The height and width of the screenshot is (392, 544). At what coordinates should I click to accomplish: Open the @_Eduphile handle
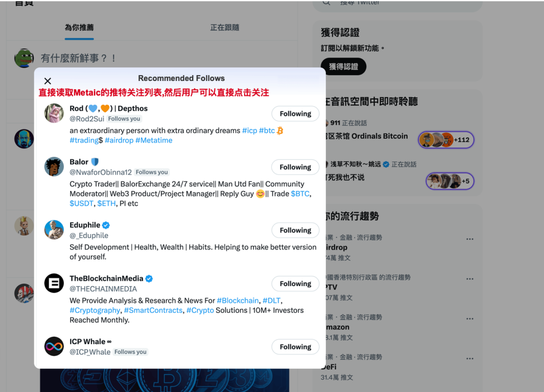89,236
